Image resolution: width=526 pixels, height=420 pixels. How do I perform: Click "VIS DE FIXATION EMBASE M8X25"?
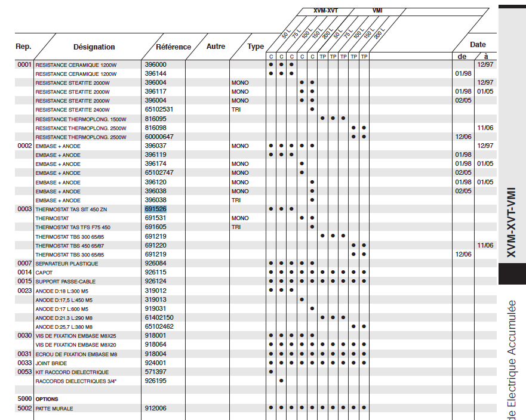click(76, 336)
